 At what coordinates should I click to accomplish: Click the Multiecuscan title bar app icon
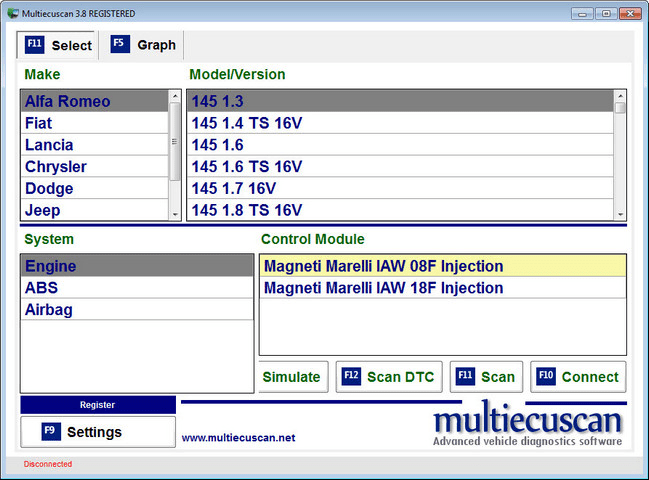[x=12, y=13]
